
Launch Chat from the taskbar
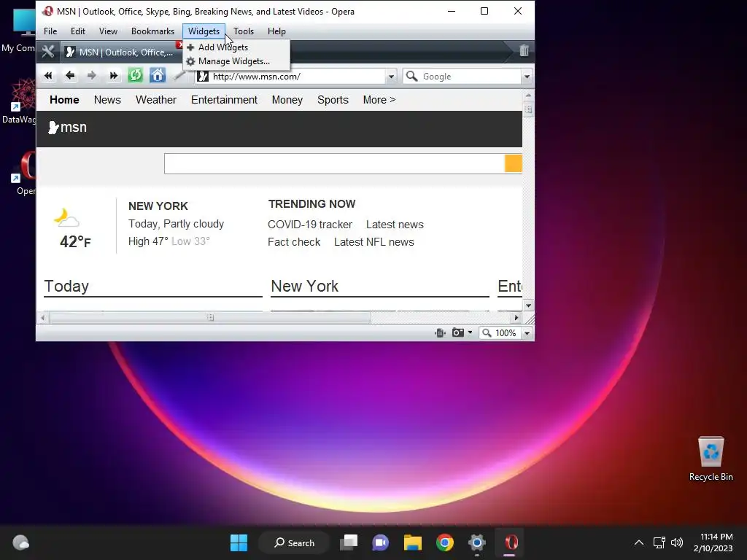381,542
